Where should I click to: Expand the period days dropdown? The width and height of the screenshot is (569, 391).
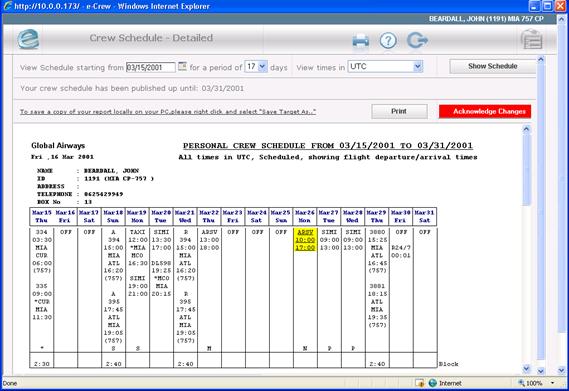263,66
